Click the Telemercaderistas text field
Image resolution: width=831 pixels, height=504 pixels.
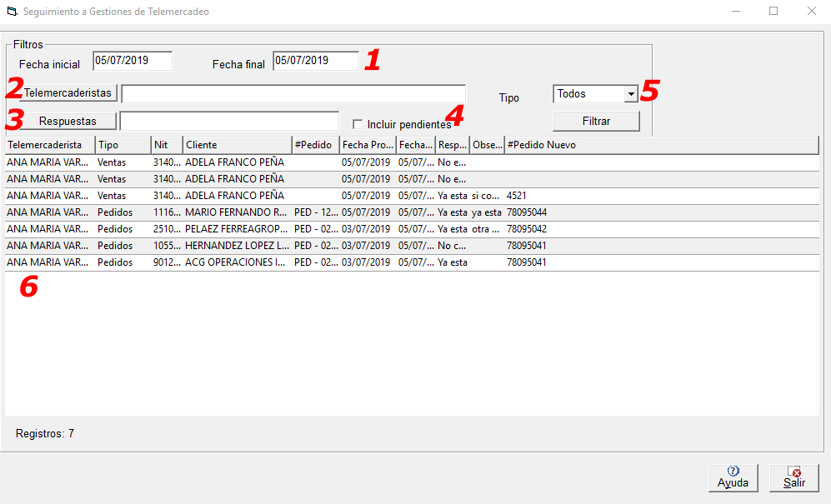point(293,93)
